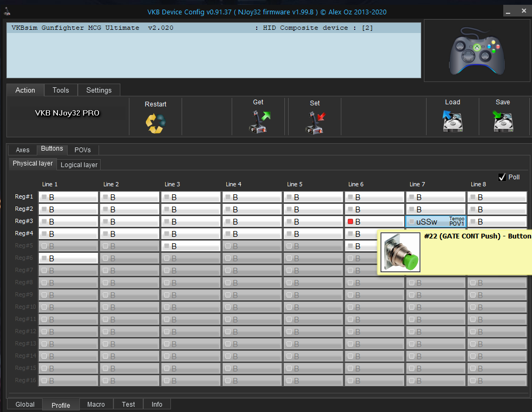Viewport: 532px width, 412px height.
Task: Select the uSSw Tempo POV1 cell
Action: pyautogui.click(x=436, y=221)
